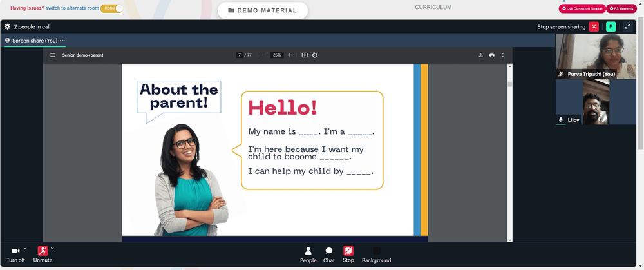Click the PDF zoom in plus icon
The width and height of the screenshot is (644, 270).
click(x=290, y=55)
